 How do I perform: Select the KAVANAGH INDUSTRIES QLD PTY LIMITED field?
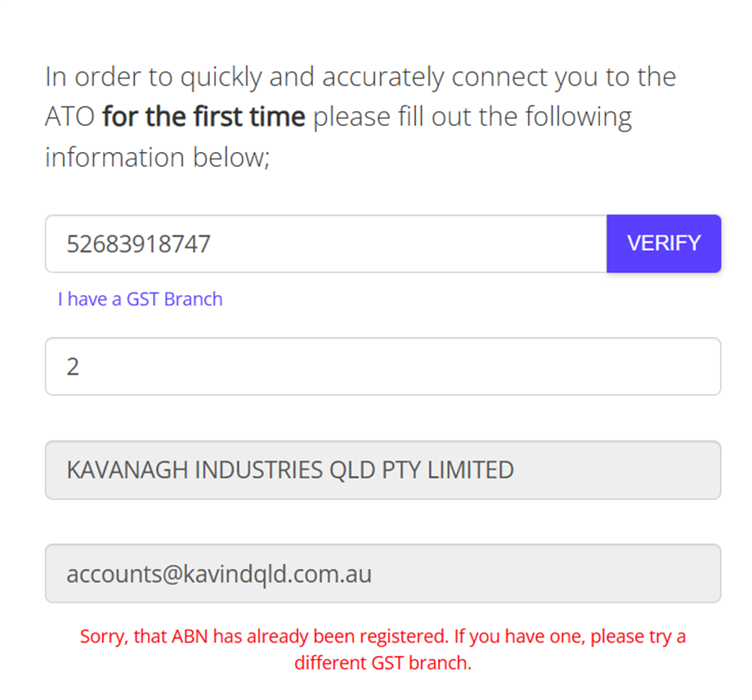[383, 470]
